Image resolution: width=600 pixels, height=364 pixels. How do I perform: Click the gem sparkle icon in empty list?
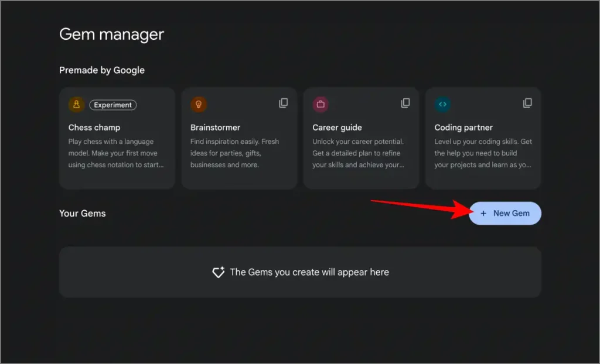219,272
